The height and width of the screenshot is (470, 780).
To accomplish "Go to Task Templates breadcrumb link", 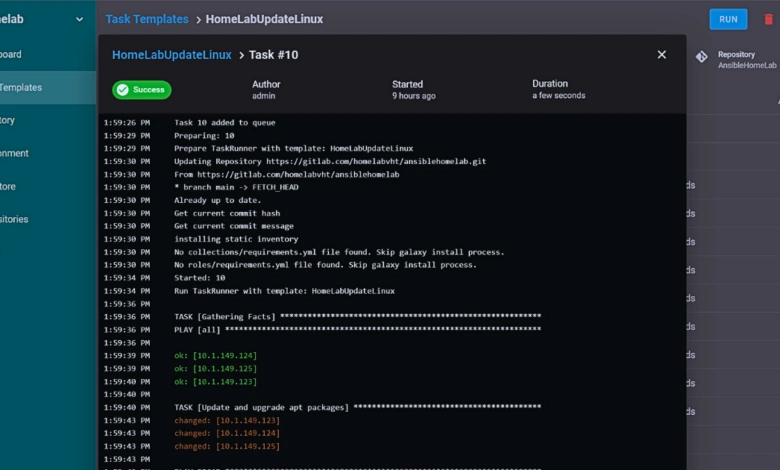I will [x=147, y=19].
